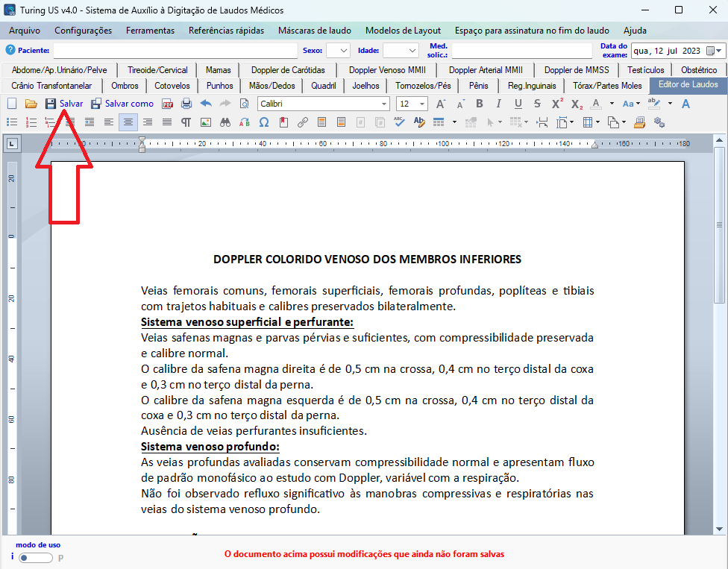Toggle the 'modo de uso' switch
Viewport: 728px width, 569px height.
pyautogui.click(x=36, y=557)
